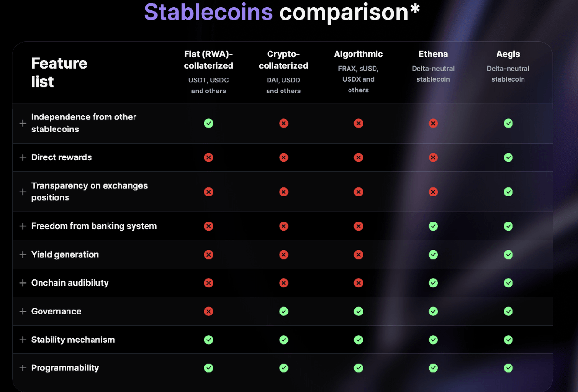Click green check for Crypto-collateralized Governance
This screenshot has height=392, width=578.
(x=283, y=312)
